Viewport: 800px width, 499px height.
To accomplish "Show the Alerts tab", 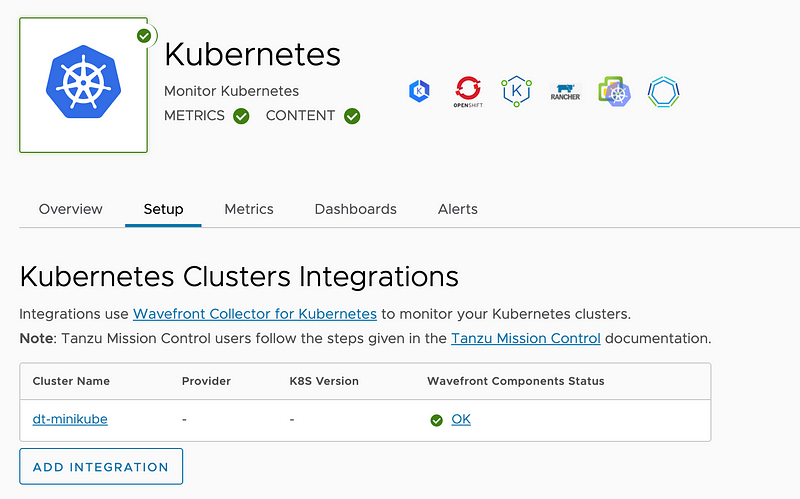I will (458, 209).
